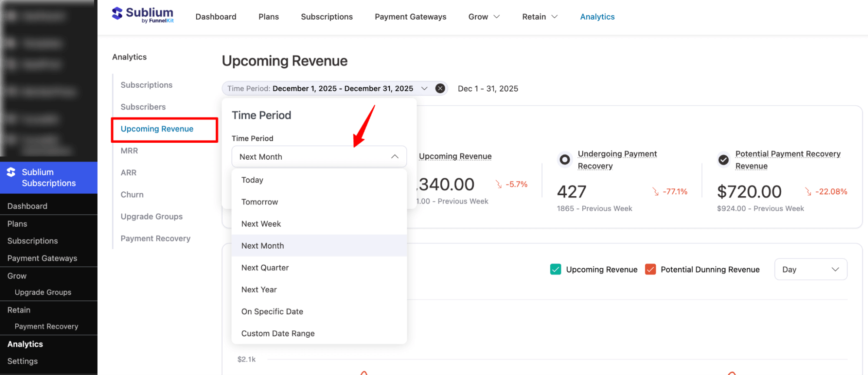
Task: Click the -77.1% change indicator
Action: (670, 191)
